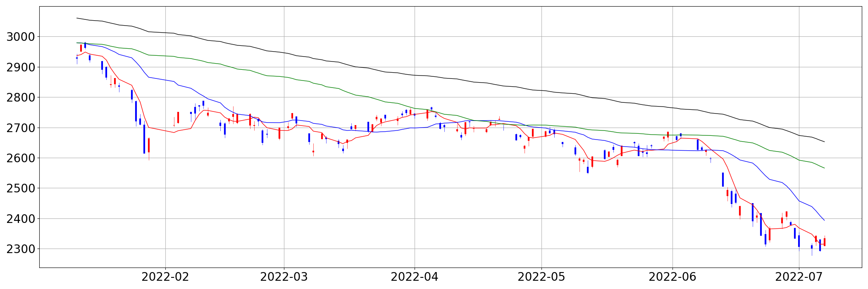Select the 2300 y-axis label
Viewport: 868px width, 289px height.
[21, 249]
